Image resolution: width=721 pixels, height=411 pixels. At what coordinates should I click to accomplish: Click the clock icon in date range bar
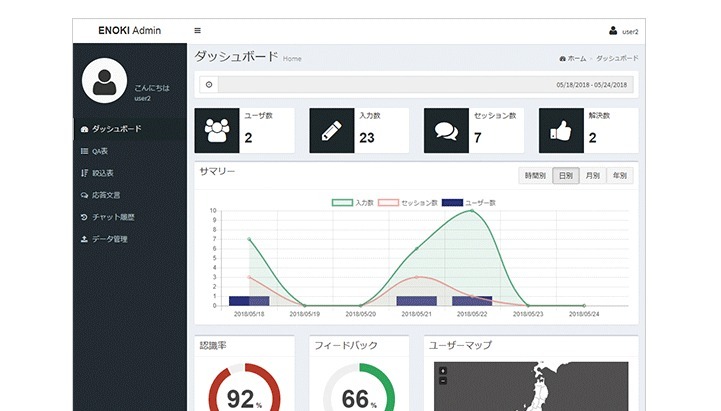tap(209, 85)
